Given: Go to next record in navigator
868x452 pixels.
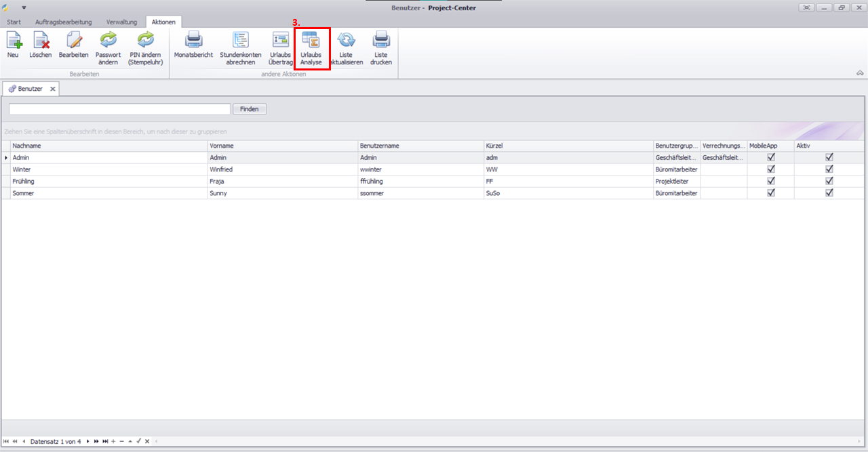Looking at the screenshot, I should coord(87,441).
